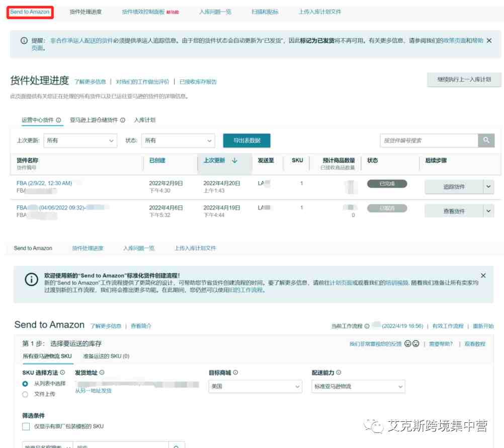
Task: Expand the dropdown arrow next to 查看货件
Action: (x=488, y=211)
